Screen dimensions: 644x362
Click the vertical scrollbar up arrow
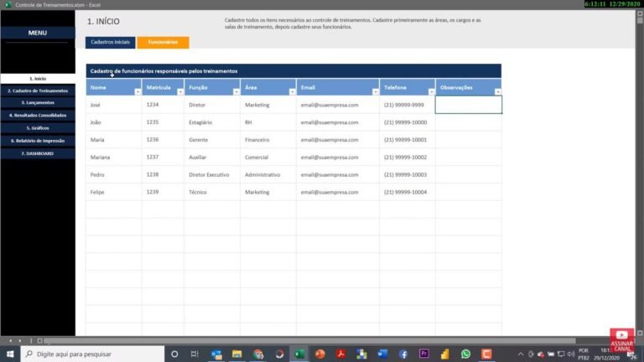[640, 13]
